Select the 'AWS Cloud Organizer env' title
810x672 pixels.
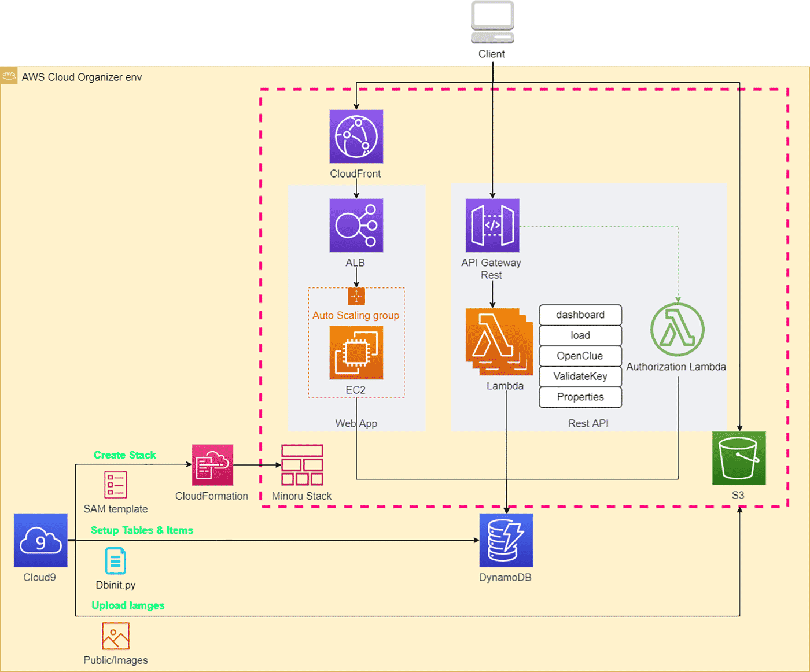click(82, 77)
